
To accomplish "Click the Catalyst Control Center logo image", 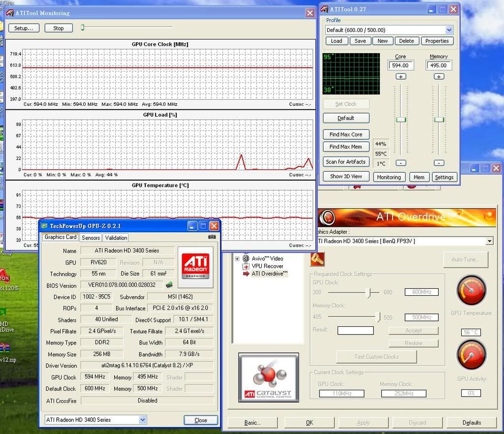I will 269,377.
